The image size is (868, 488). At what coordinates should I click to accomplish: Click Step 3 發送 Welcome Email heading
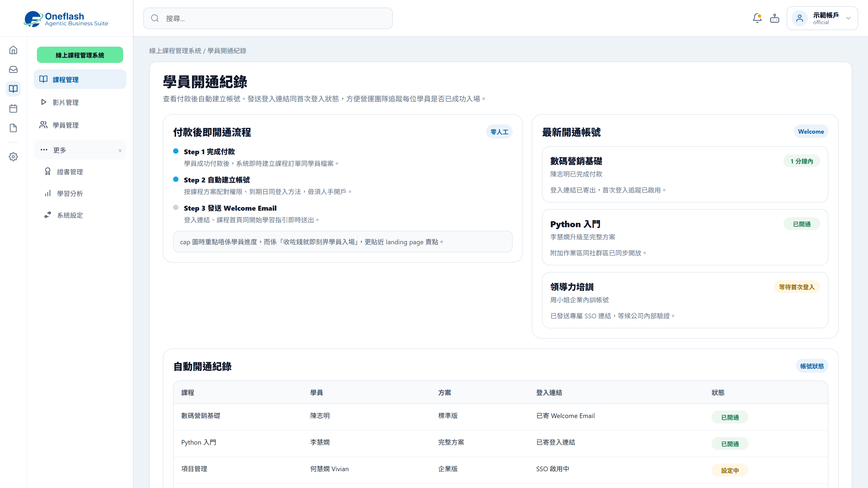click(230, 208)
